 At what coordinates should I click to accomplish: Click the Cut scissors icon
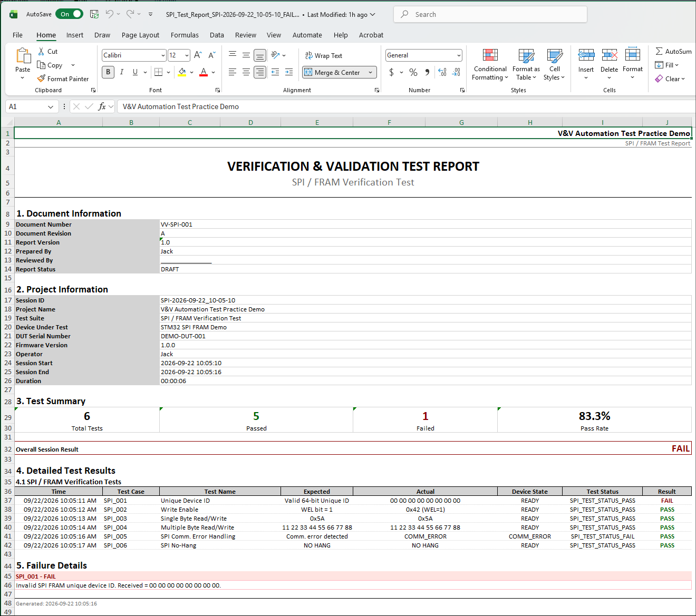tap(41, 51)
